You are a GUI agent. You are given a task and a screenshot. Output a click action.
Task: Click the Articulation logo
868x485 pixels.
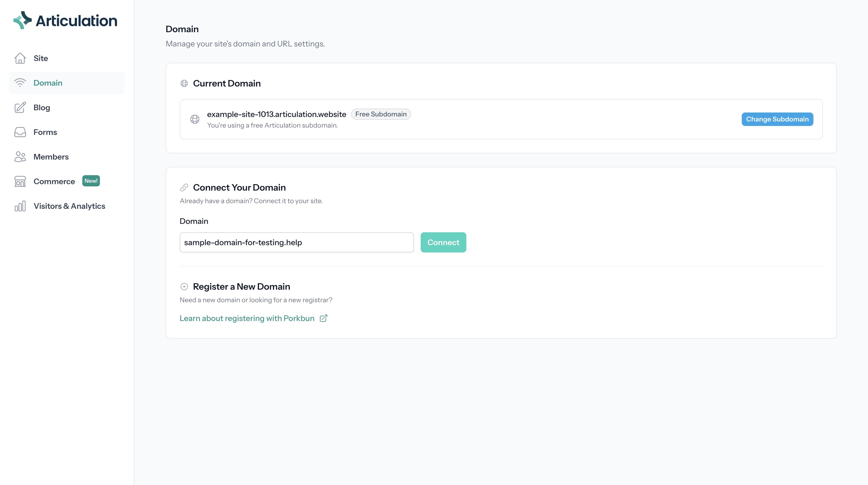pyautogui.click(x=65, y=20)
